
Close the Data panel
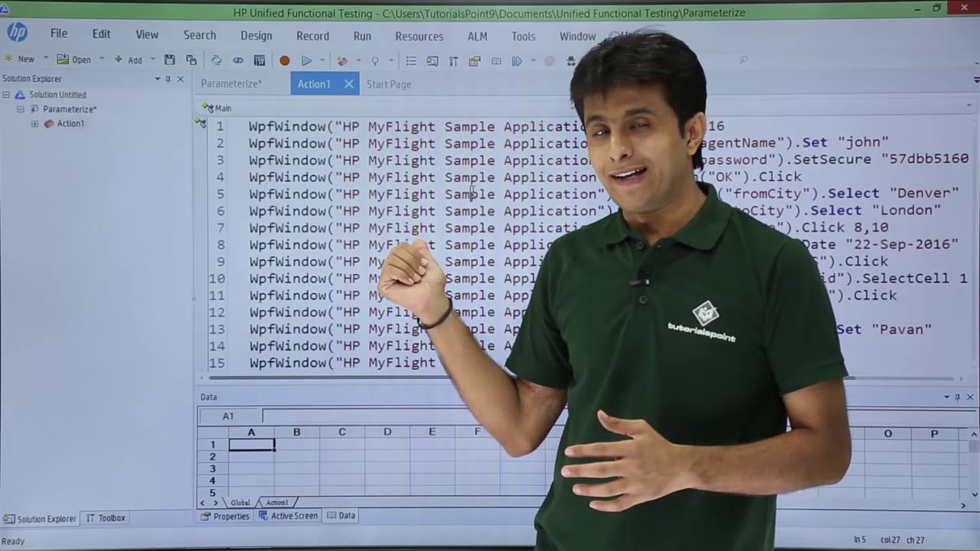point(970,397)
